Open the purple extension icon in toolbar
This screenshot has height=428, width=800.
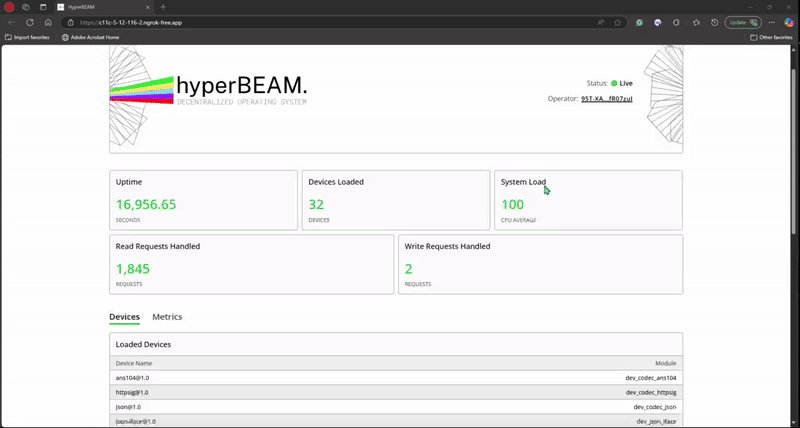(x=658, y=22)
